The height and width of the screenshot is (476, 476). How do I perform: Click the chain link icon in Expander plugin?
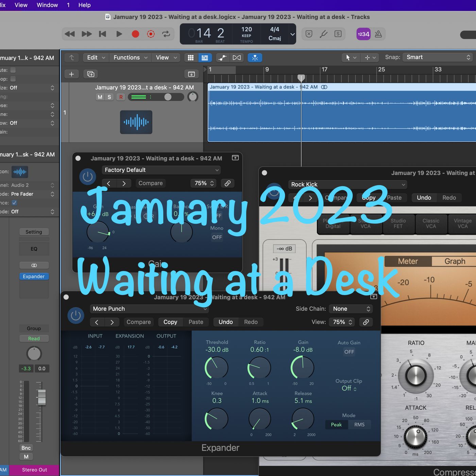366,322
